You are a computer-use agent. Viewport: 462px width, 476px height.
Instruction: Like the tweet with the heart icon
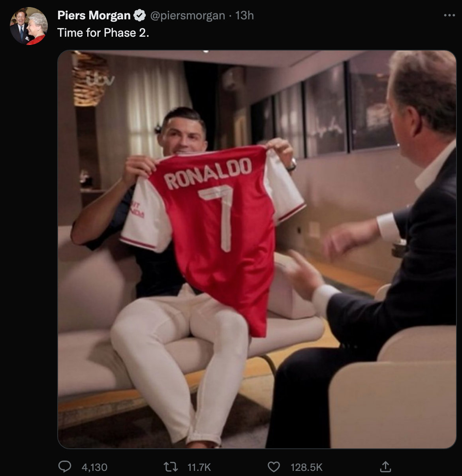click(x=274, y=467)
